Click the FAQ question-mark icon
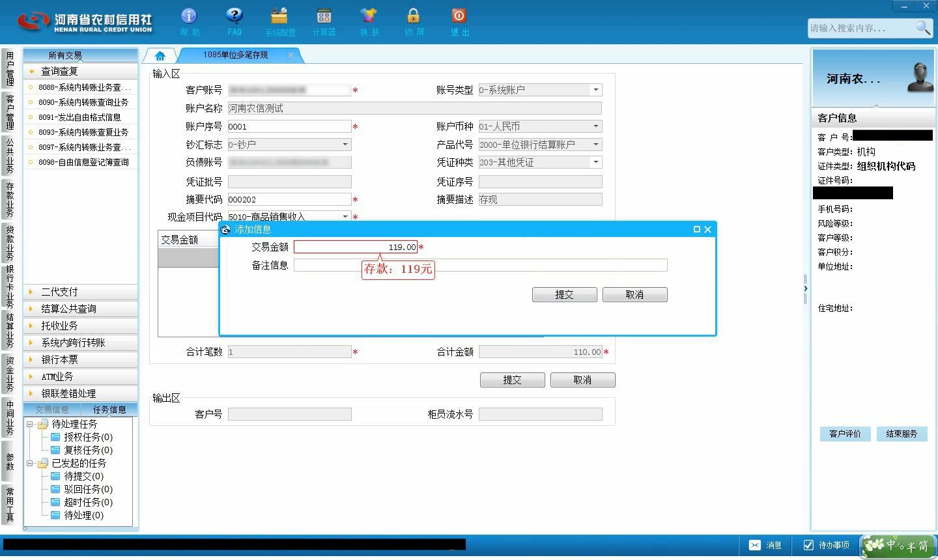 pyautogui.click(x=234, y=16)
